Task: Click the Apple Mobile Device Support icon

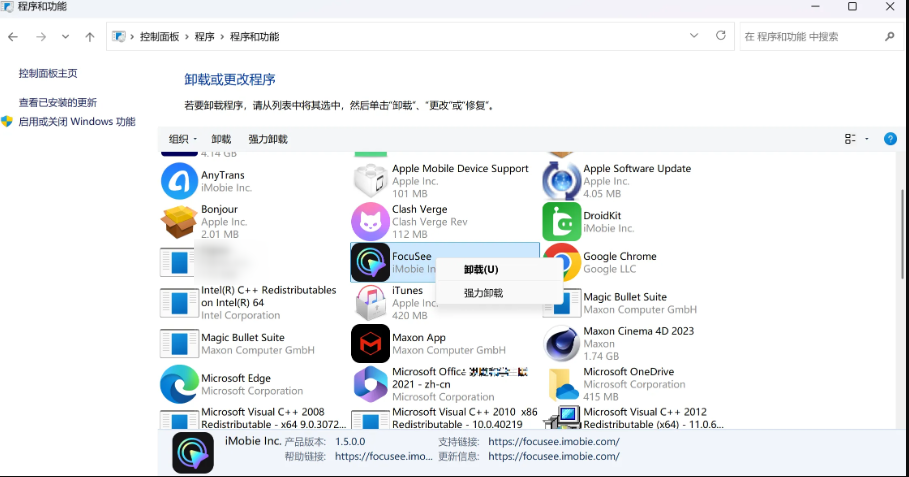Action: click(370, 181)
